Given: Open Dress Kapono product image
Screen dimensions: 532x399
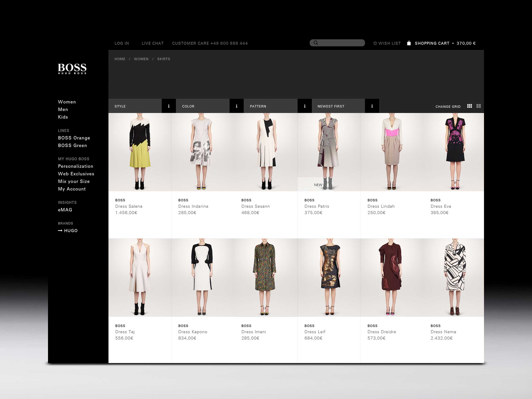Looking at the screenshot, I should [x=203, y=278].
